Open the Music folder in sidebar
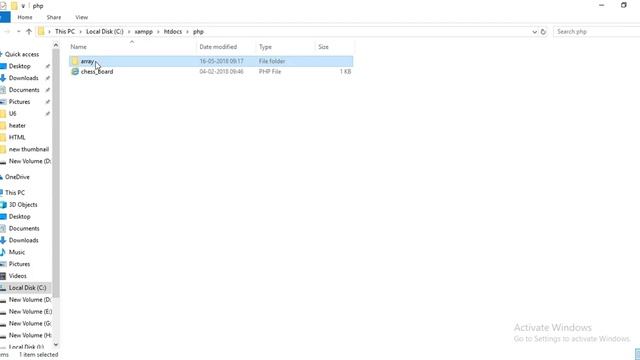This screenshot has height=360, width=640. coord(17,252)
